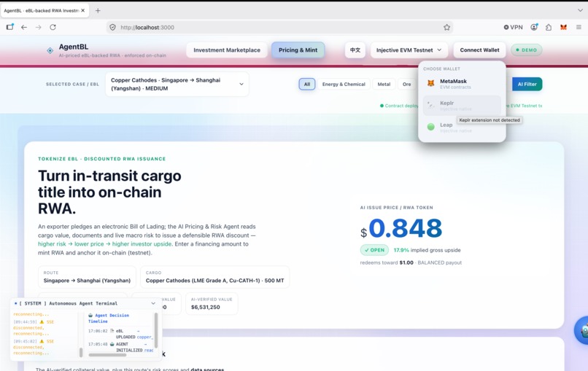
Task: Click the Agent Decision Timeline vertical scrollbar
Action: (x=156, y=330)
